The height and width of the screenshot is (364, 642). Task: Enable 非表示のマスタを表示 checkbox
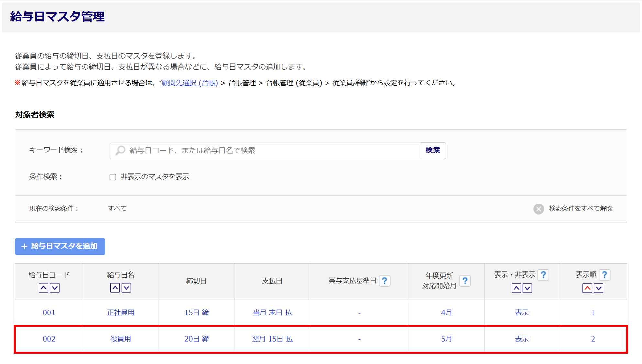pyautogui.click(x=113, y=177)
